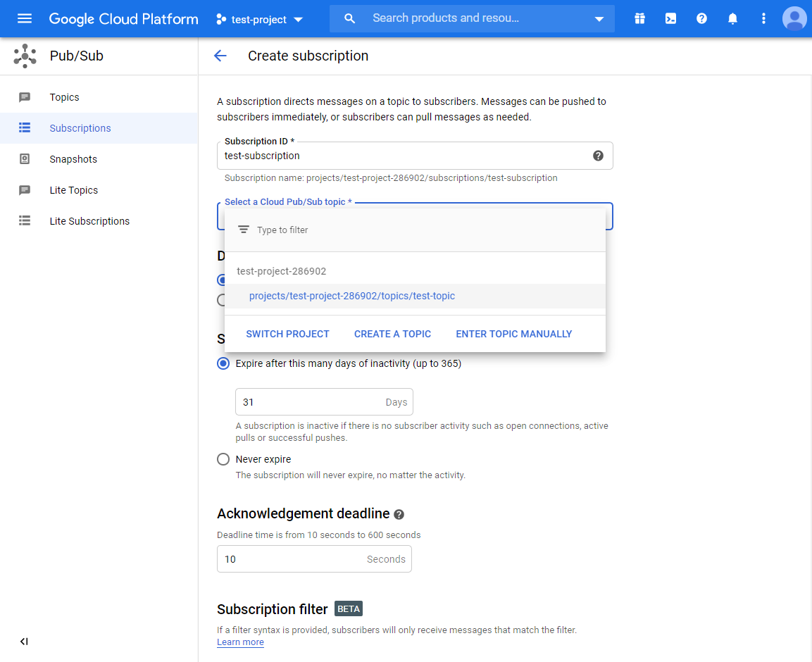Viewport: 812px width, 662px height.
Task: Click the expiration days input field
Action: point(324,402)
